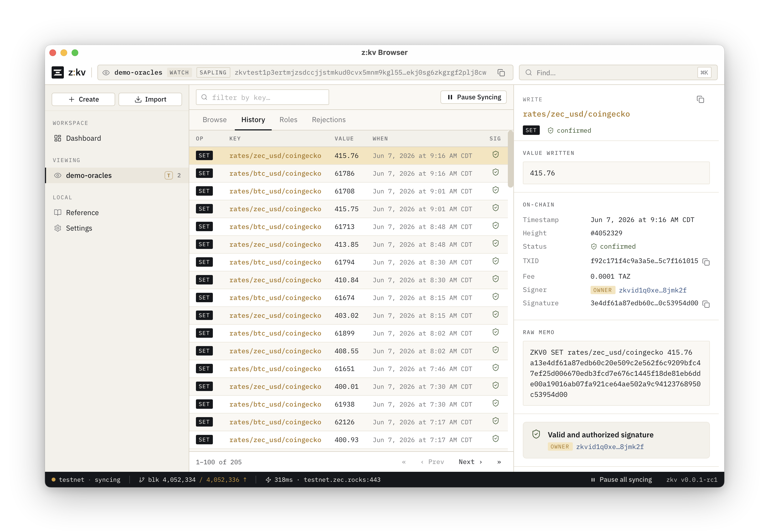The image size is (769, 532).
Task: Select row with value 61938
Action: (348, 404)
